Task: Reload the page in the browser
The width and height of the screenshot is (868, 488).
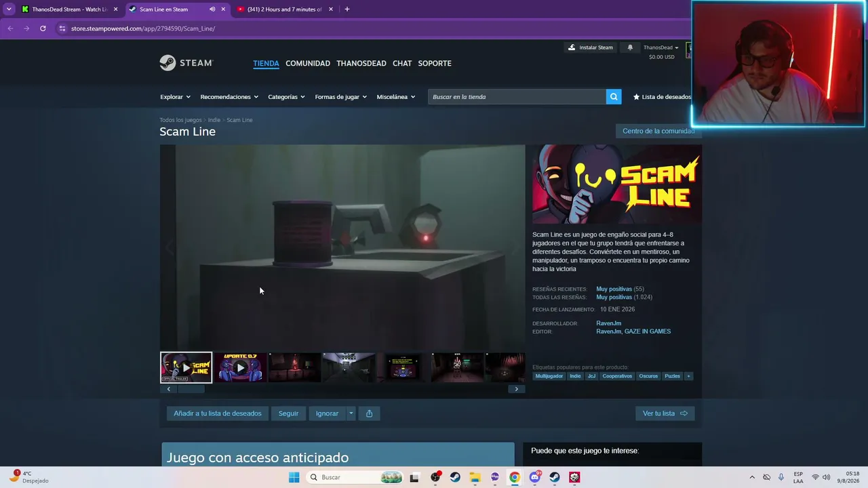Action: click(43, 28)
